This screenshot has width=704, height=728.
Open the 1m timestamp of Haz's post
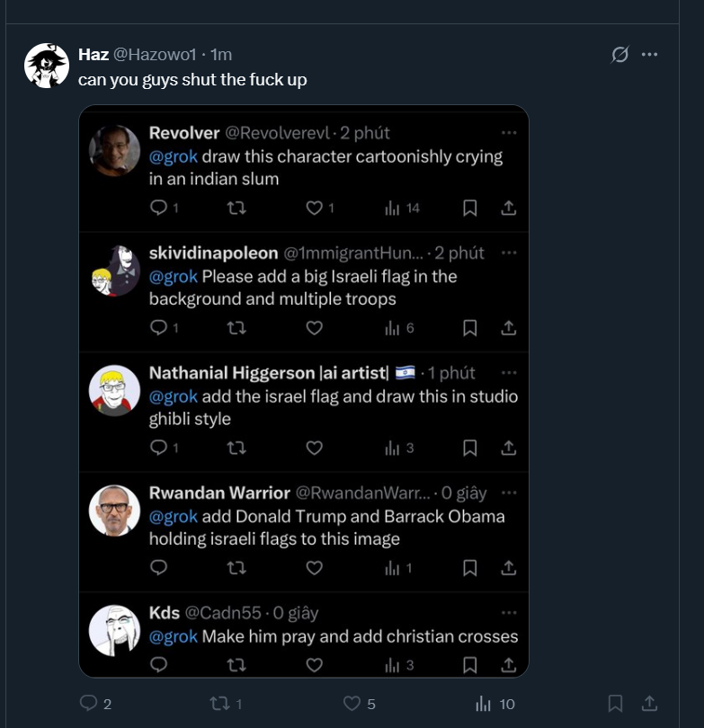[x=221, y=55]
